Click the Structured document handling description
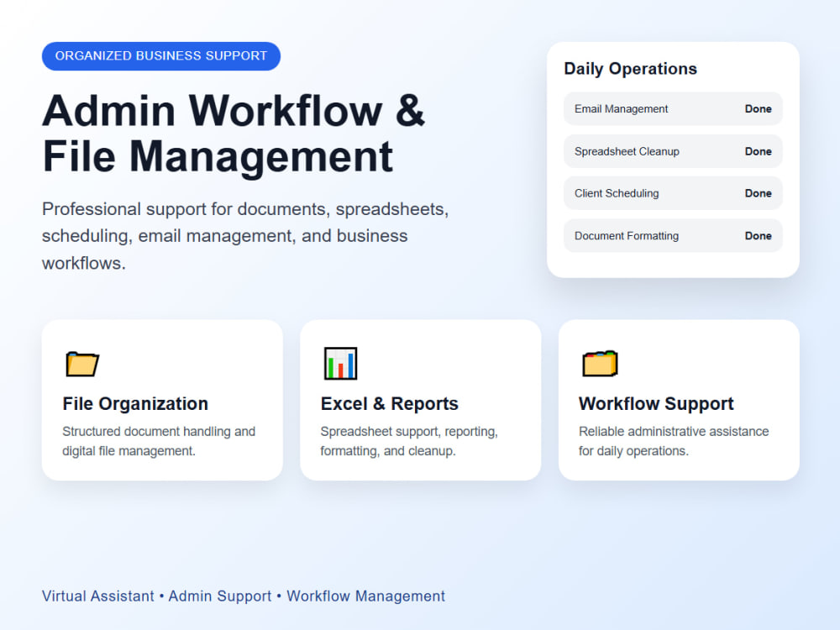The height and width of the screenshot is (630, 840). pyautogui.click(x=159, y=441)
